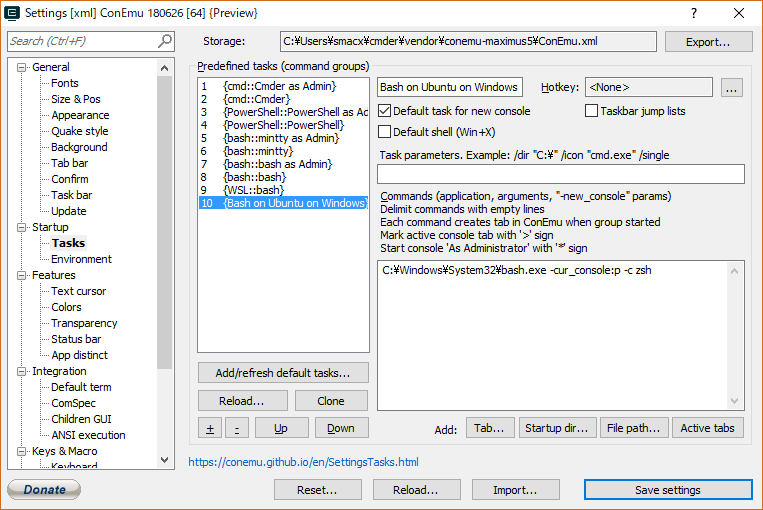Open App distinct settings page
Screen dimensions: 763x510
(x=79, y=355)
